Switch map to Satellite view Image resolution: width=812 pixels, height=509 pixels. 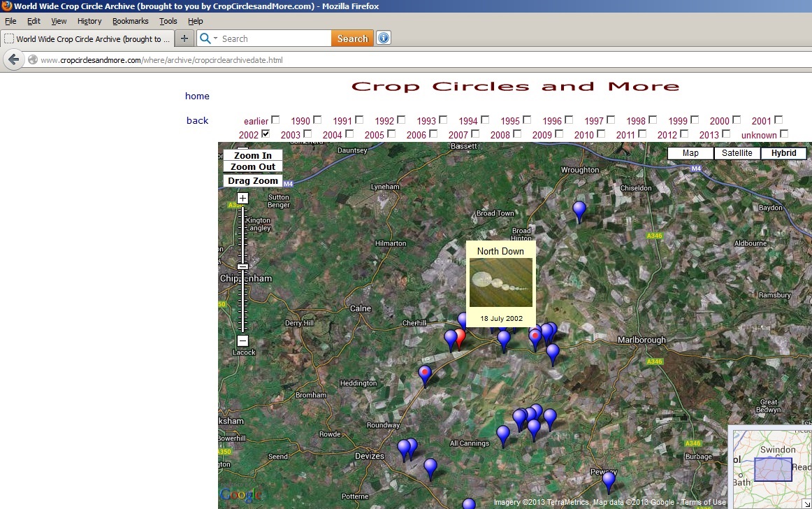pyautogui.click(x=737, y=153)
